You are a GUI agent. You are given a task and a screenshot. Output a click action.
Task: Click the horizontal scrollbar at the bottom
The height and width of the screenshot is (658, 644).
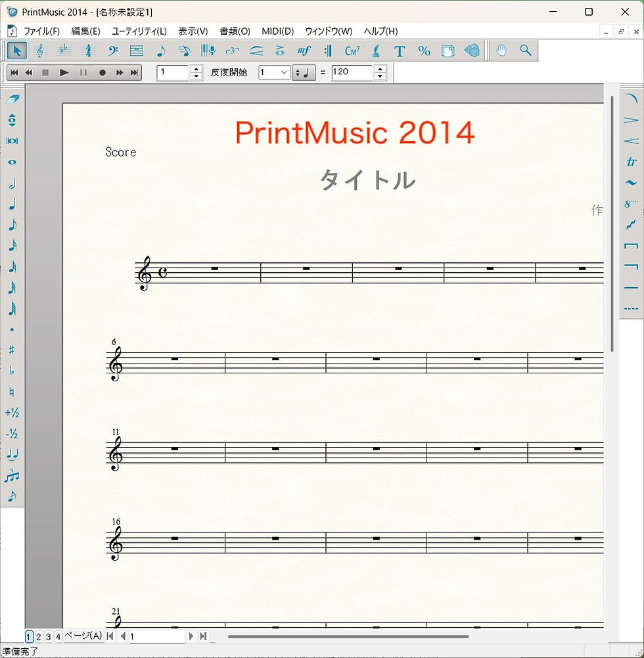click(x=348, y=636)
